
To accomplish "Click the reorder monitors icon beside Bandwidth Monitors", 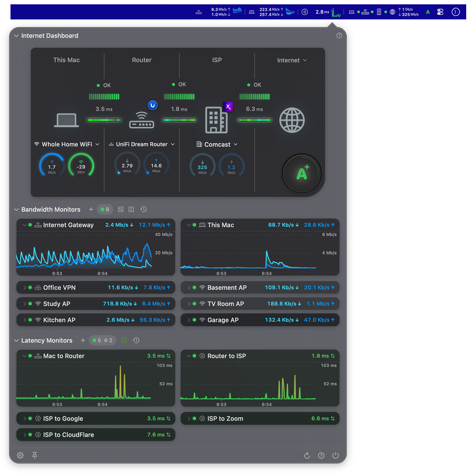I will click(x=120, y=209).
